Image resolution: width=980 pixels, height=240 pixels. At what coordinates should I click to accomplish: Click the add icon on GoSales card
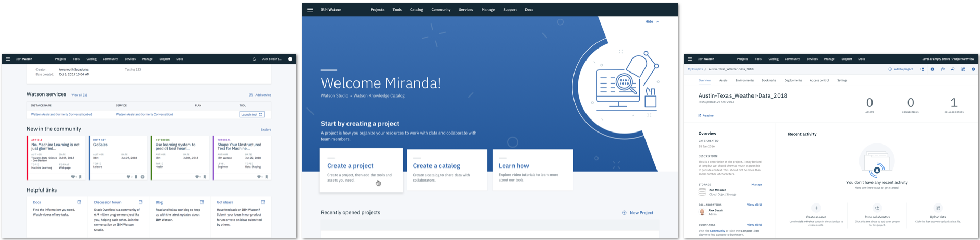(142, 177)
